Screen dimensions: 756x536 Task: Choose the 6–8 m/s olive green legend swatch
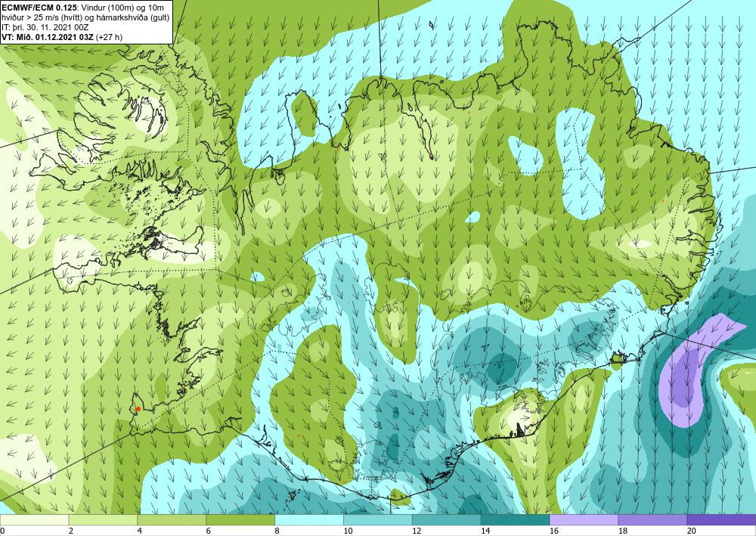[240, 519]
